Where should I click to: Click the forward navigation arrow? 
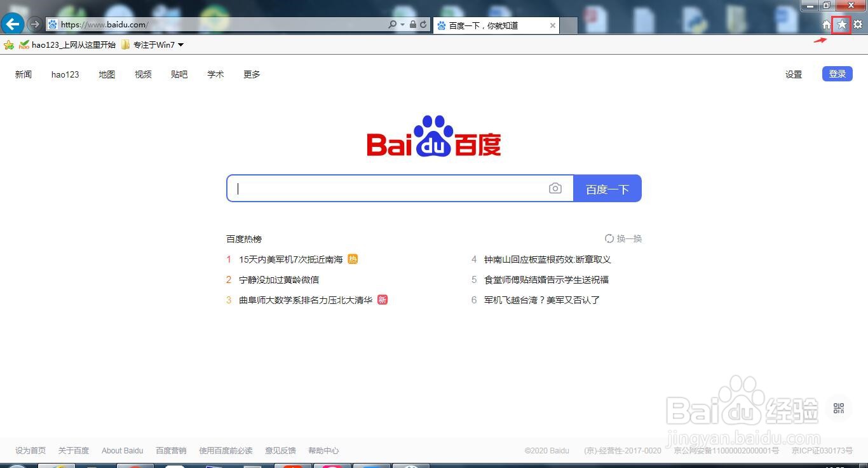pyautogui.click(x=36, y=25)
